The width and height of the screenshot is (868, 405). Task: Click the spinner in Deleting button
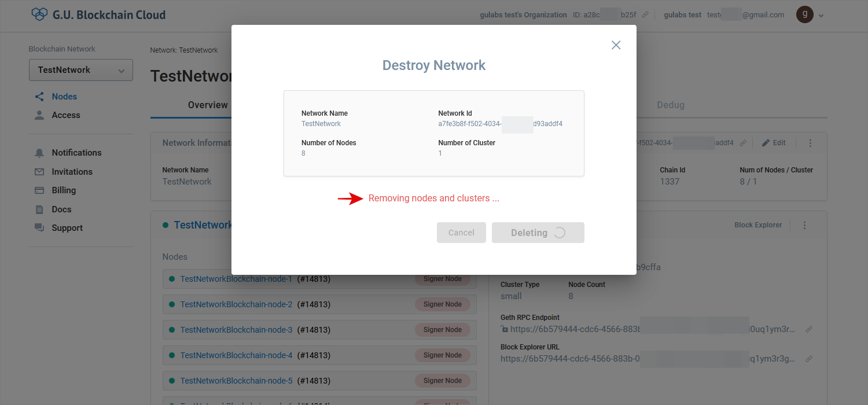click(559, 233)
